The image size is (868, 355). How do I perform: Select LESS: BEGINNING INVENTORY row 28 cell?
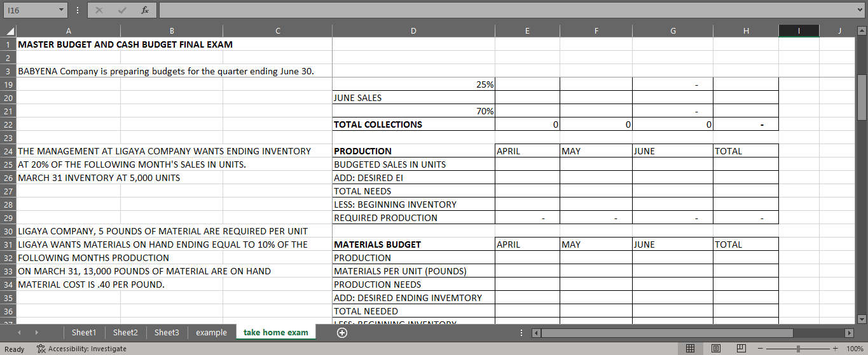pyautogui.click(x=413, y=204)
